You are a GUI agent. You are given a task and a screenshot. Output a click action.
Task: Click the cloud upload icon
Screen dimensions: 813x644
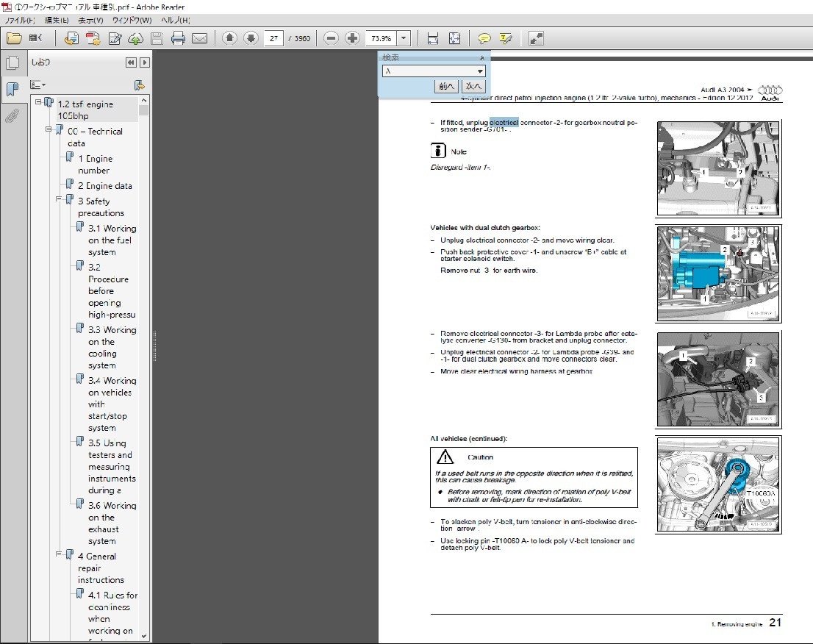(135, 38)
